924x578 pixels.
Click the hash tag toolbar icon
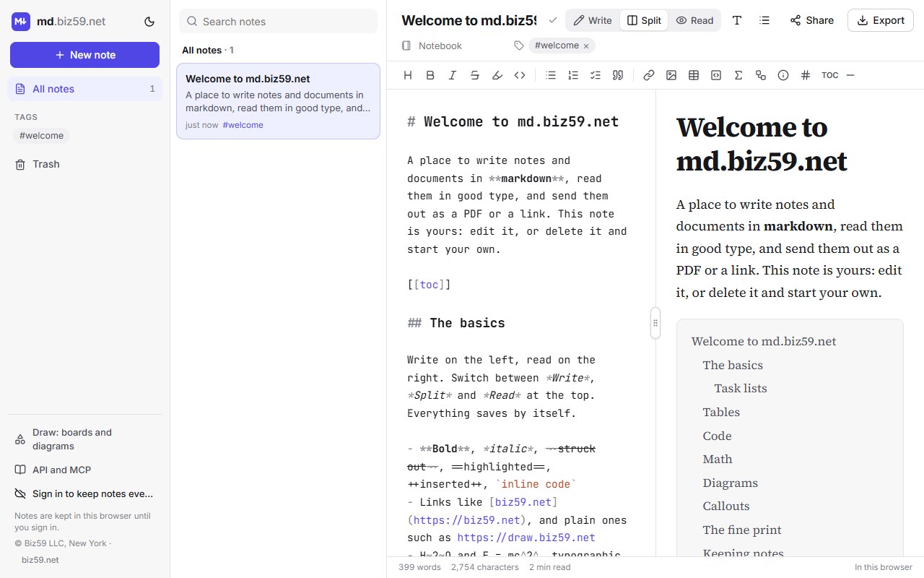click(806, 75)
